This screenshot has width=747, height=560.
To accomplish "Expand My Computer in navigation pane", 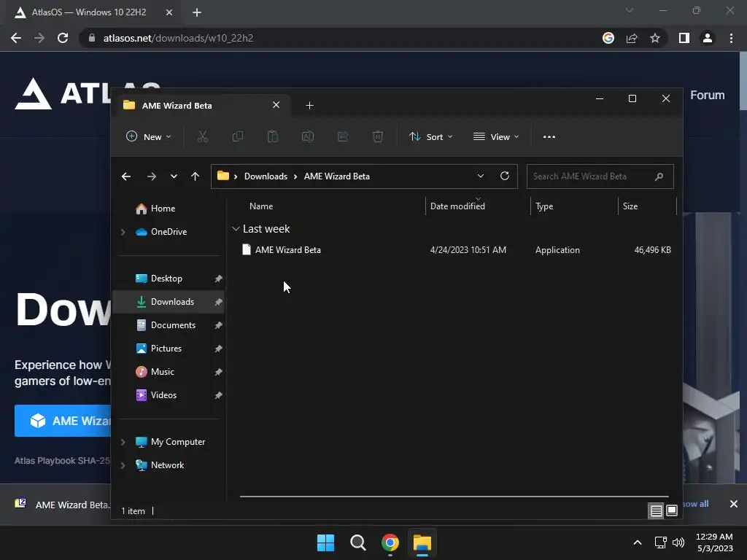I will click(x=123, y=442).
